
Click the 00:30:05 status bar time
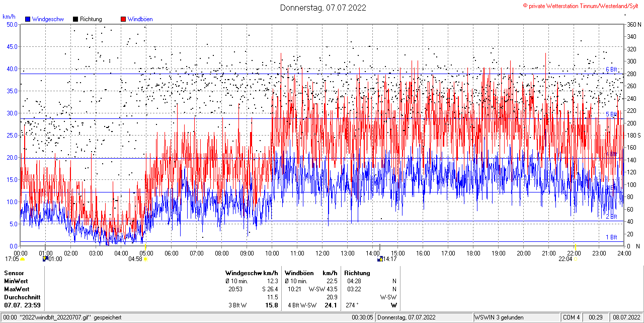point(362,317)
